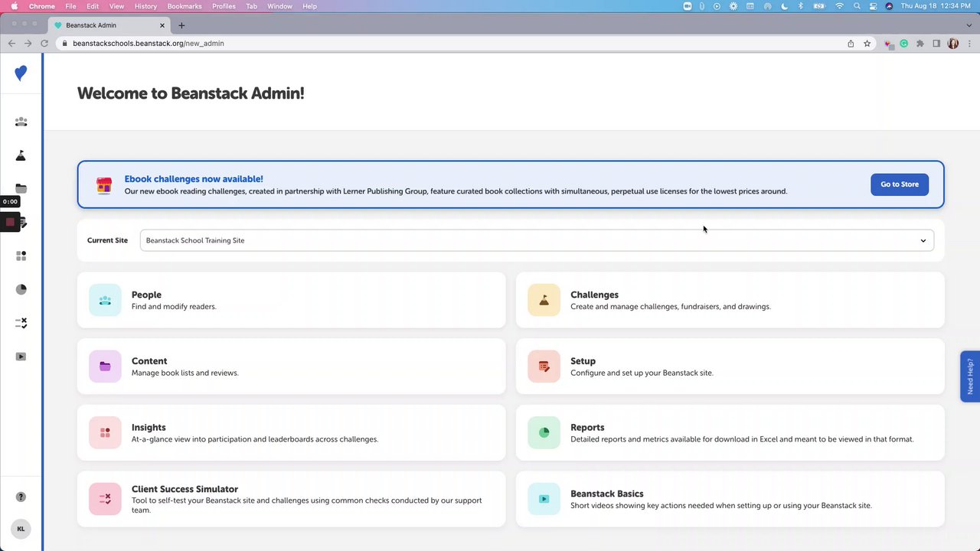The height and width of the screenshot is (551, 980).
Task: Open the Reports title link
Action: click(x=587, y=428)
